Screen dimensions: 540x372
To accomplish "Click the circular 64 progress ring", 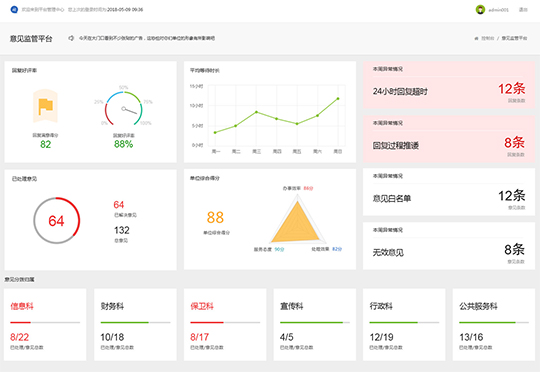I will click(56, 220).
